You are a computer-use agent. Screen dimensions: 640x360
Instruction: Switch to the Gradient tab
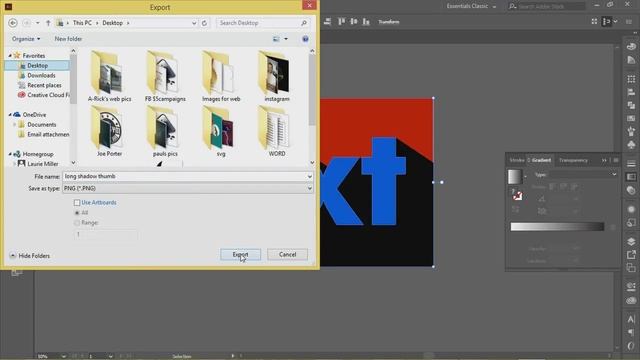pyautogui.click(x=541, y=160)
